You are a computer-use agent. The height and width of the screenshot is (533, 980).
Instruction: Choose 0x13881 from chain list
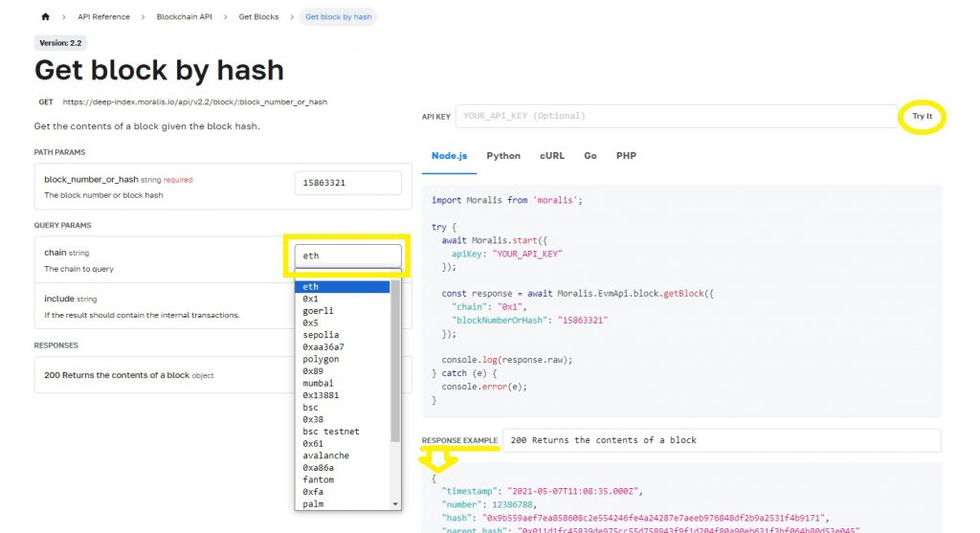343,395
